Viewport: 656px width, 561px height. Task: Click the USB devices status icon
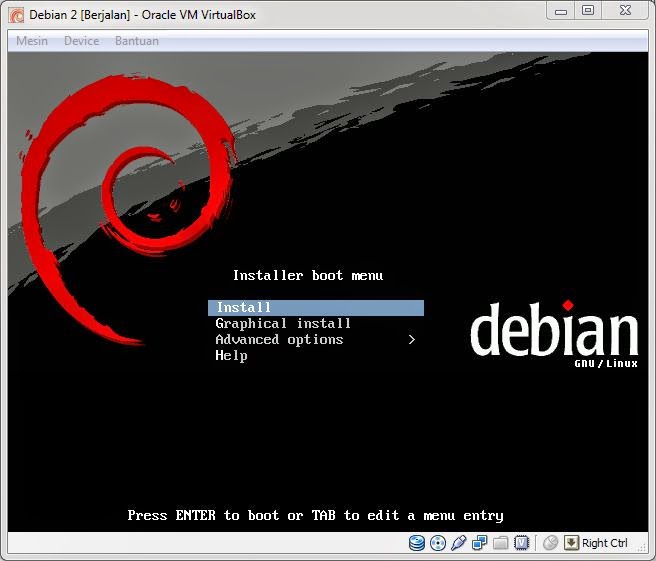pyautogui.click(x=459, y=543)
